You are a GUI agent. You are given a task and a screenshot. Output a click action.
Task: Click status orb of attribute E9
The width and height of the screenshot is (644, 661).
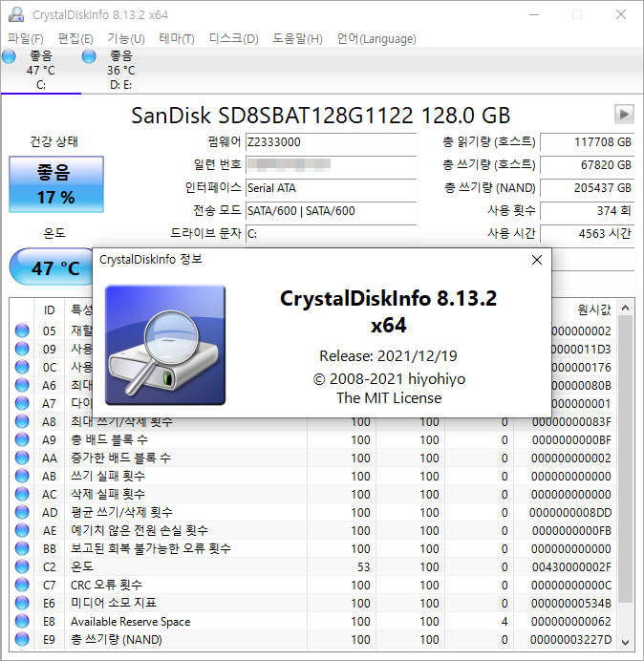point(22,639)
